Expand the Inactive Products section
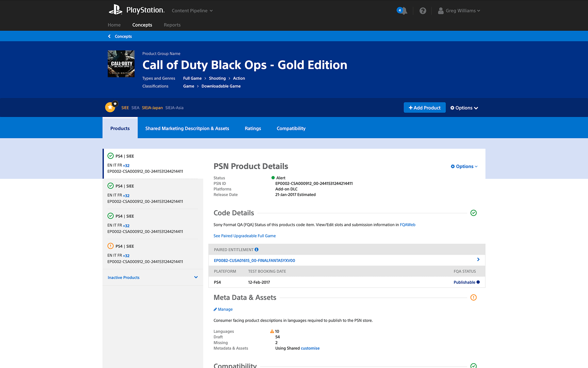The height and width of the screenshot is (368, 588). (153, 277)
